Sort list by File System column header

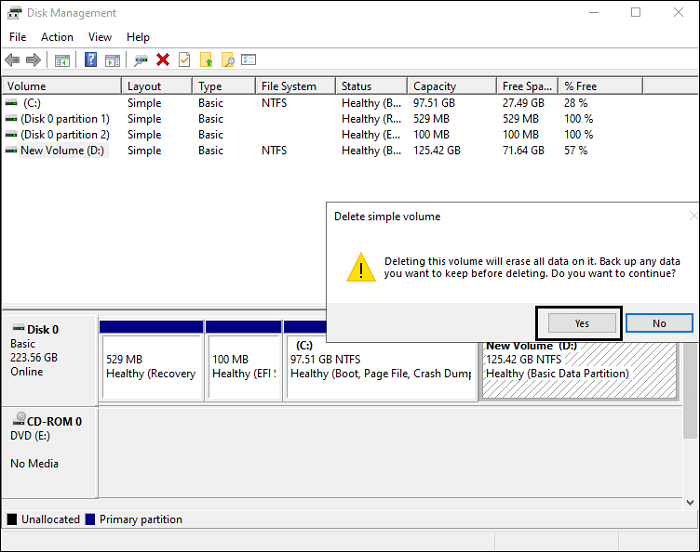tap(289, 87)
